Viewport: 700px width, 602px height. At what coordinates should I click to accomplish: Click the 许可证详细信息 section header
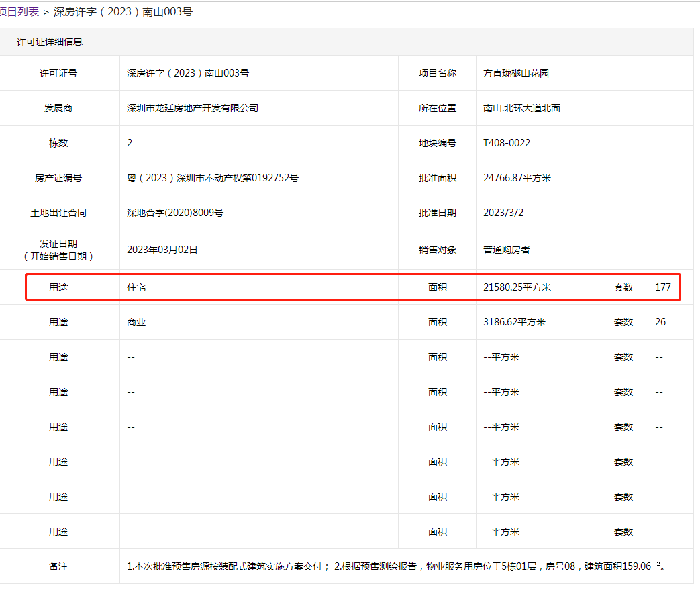click(50, 42)
